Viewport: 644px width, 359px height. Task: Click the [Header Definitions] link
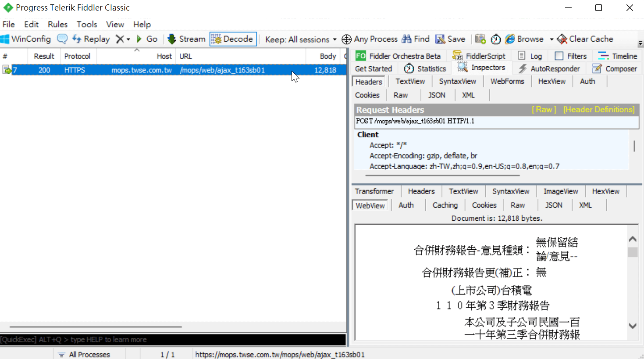coord(599,110)
